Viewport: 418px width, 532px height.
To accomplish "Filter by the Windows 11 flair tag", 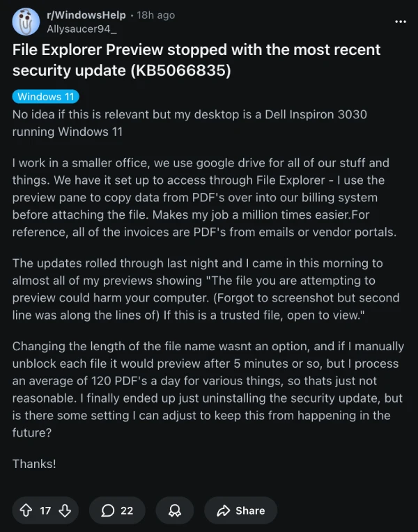I will click(46, 97).
